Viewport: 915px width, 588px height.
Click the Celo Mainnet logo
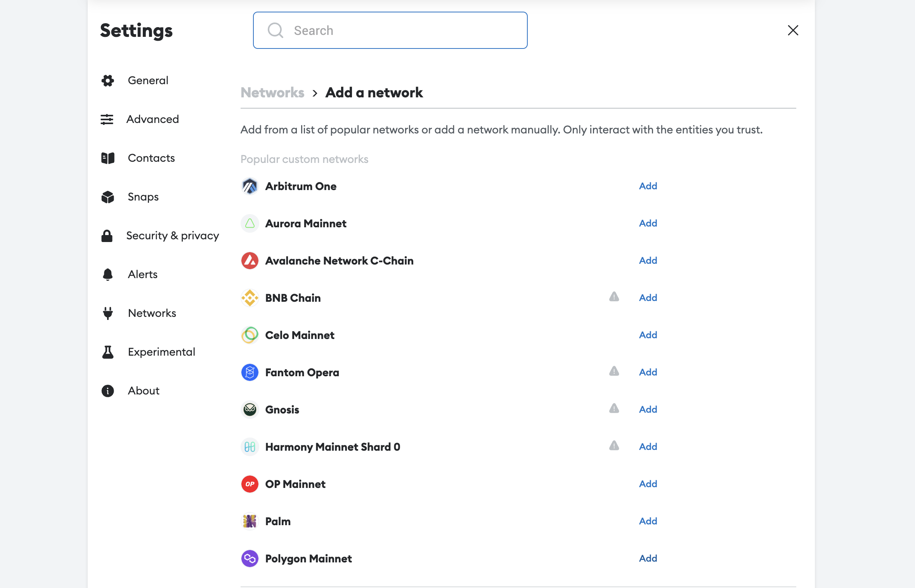click(250, 335)
